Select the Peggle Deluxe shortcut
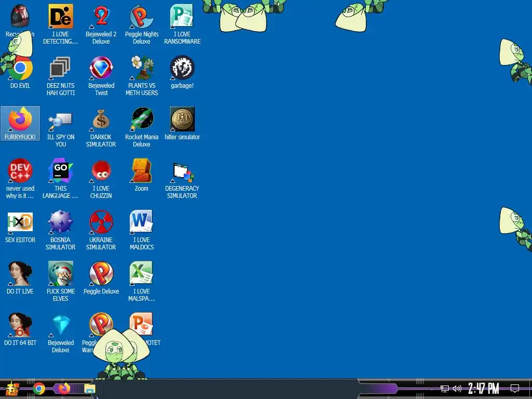Viewport: 532px width, 399px height. (x=101, y=273)
